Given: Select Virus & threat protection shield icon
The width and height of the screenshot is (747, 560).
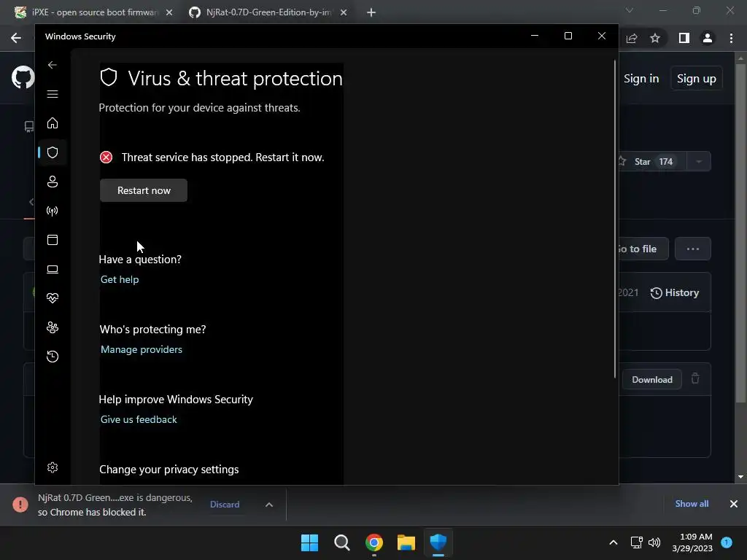Looking at the screenshot, I should click(x=53, y=152).
